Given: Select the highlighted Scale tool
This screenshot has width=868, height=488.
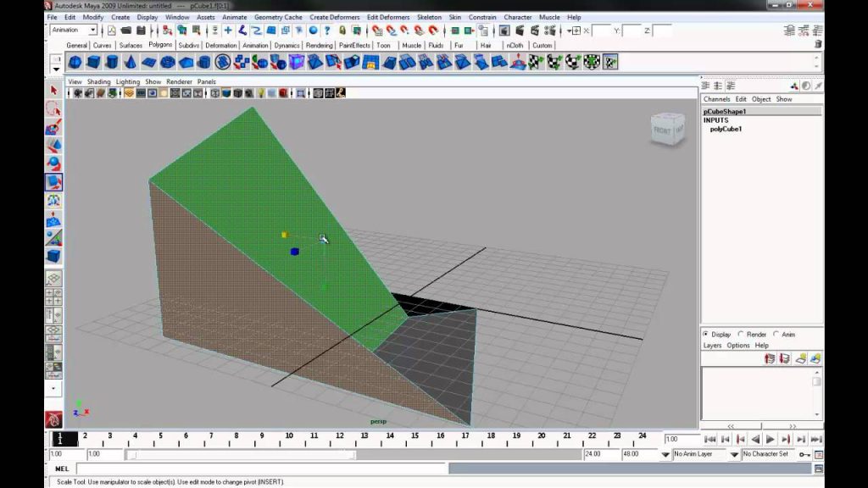Looking at the screenshot, I should pos(53,182).
